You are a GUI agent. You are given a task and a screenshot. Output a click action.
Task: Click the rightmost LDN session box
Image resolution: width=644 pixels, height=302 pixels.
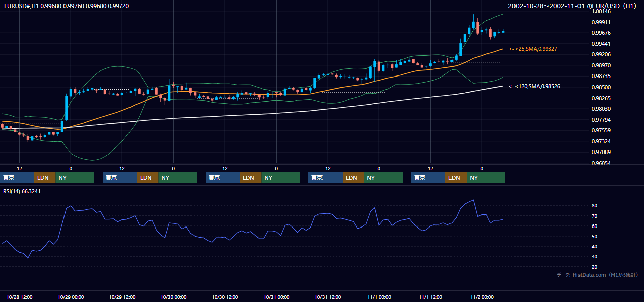tap(456, 178)
